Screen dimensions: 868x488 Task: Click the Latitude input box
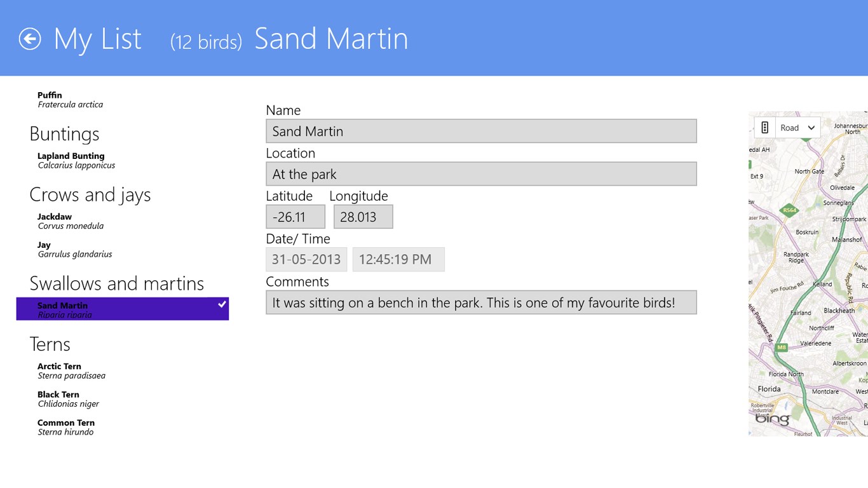click(x=295, y=217)
